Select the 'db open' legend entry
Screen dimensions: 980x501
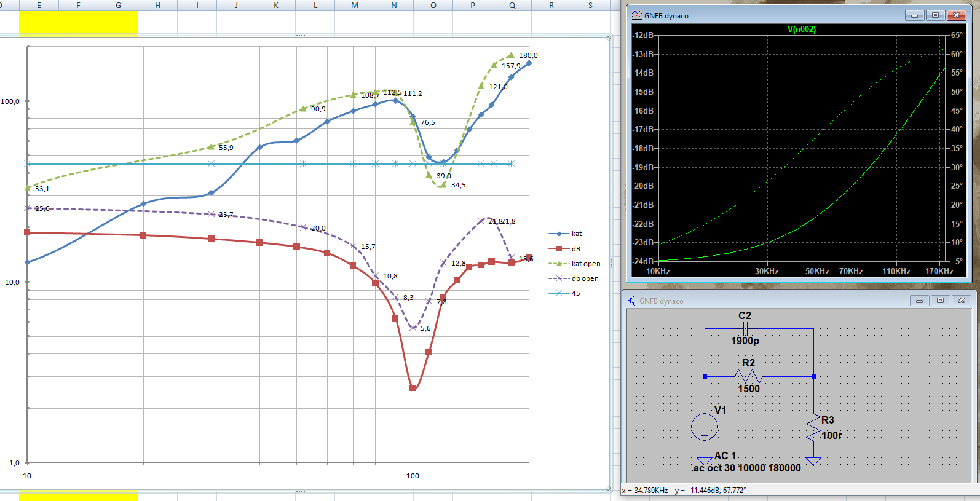(x=585, y=278)
